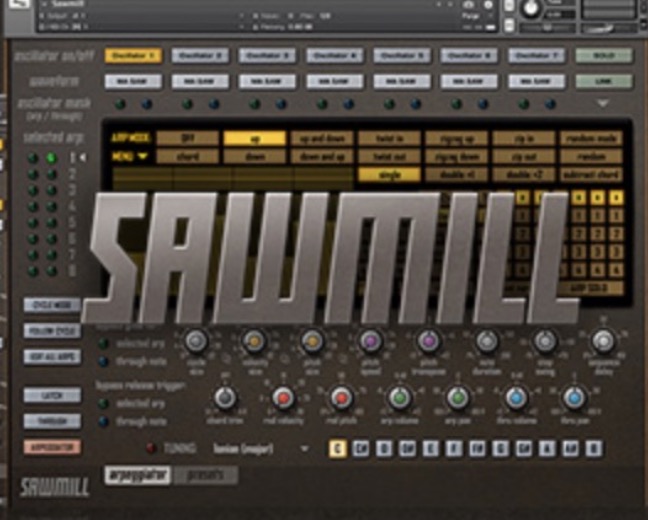Screen dimensions: 648x520
Task: Expand the arrow right of oscillator mask row
Action: click(603, 103)
